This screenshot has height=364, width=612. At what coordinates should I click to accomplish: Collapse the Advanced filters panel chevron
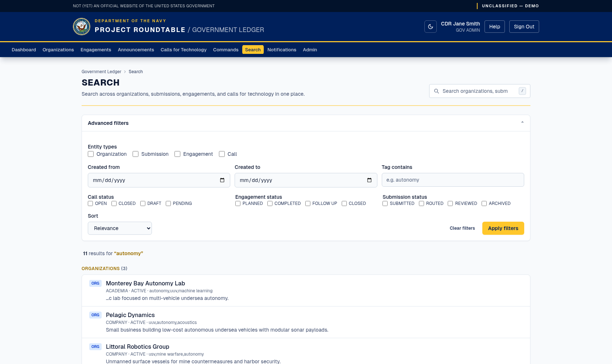tap(522, 123)
